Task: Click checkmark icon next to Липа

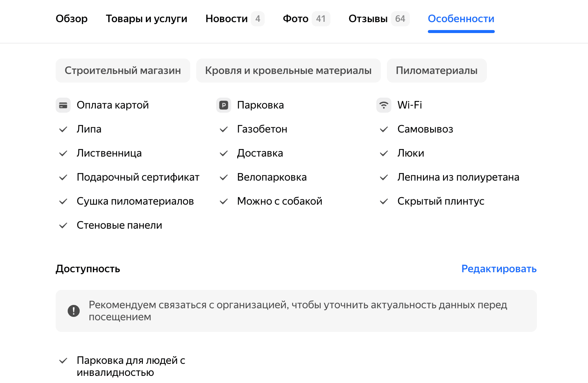Action: point(63,130)
